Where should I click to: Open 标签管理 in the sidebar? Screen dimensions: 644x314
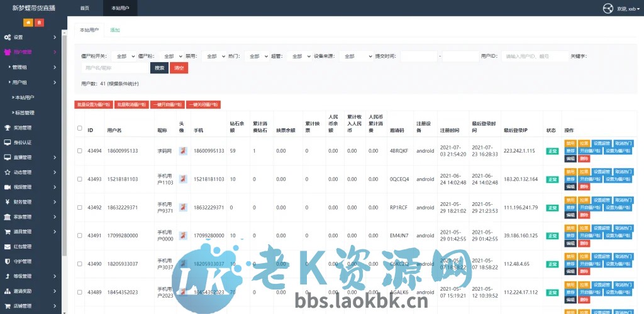(x=25, y=113)
